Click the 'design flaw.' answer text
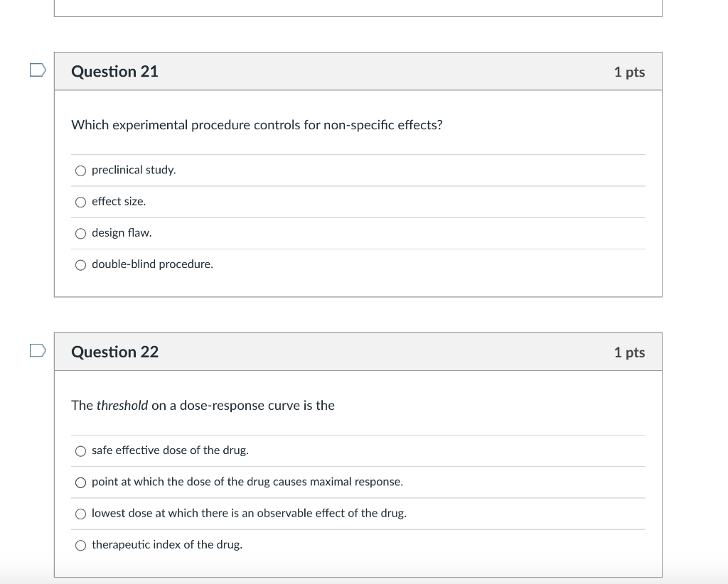This screenshot has height=584, width=728. [122, 233]
